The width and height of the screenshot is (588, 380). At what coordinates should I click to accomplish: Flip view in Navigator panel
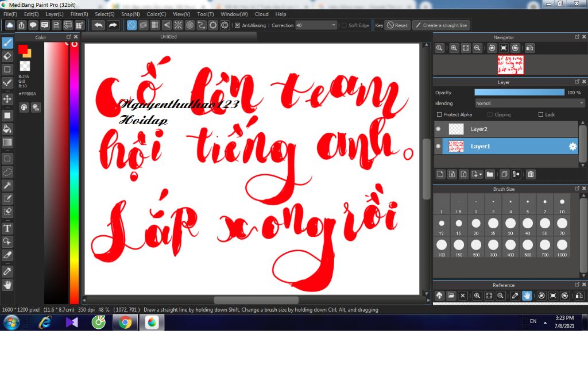[529, 48]
